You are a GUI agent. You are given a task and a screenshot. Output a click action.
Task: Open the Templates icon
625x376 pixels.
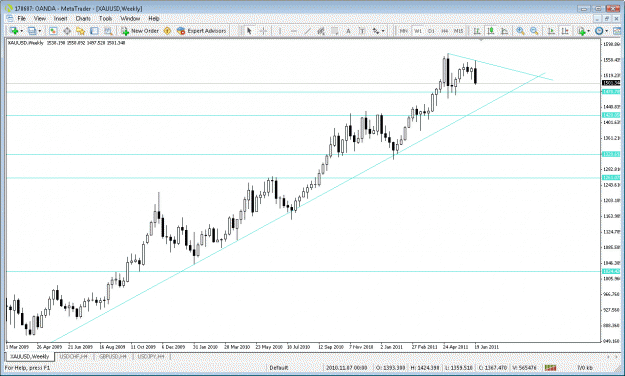pyautogui.click(x=617, y=31)
